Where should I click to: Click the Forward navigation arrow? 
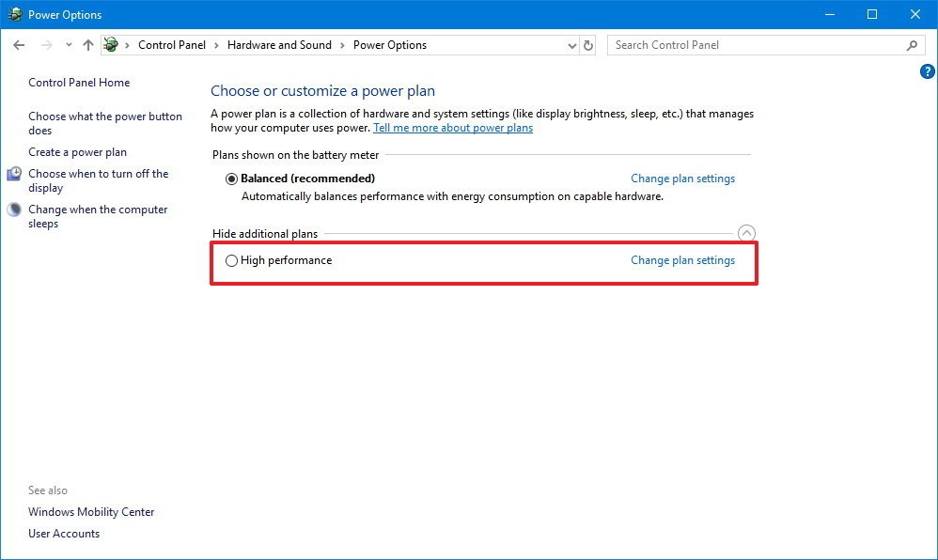[x=47, y=45]
